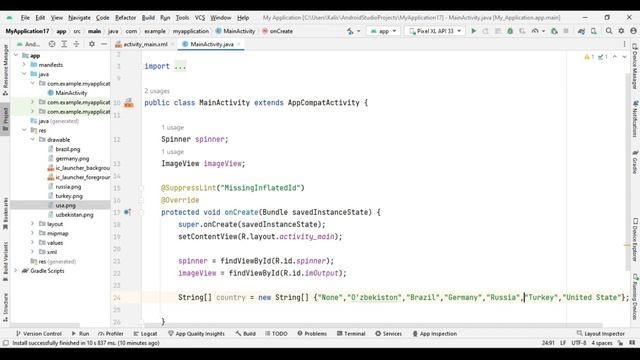Expand the layout folder

tap(33, 224)
